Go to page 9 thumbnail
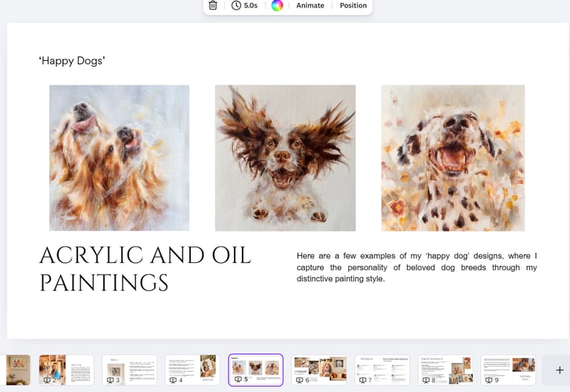 (508, 370)
